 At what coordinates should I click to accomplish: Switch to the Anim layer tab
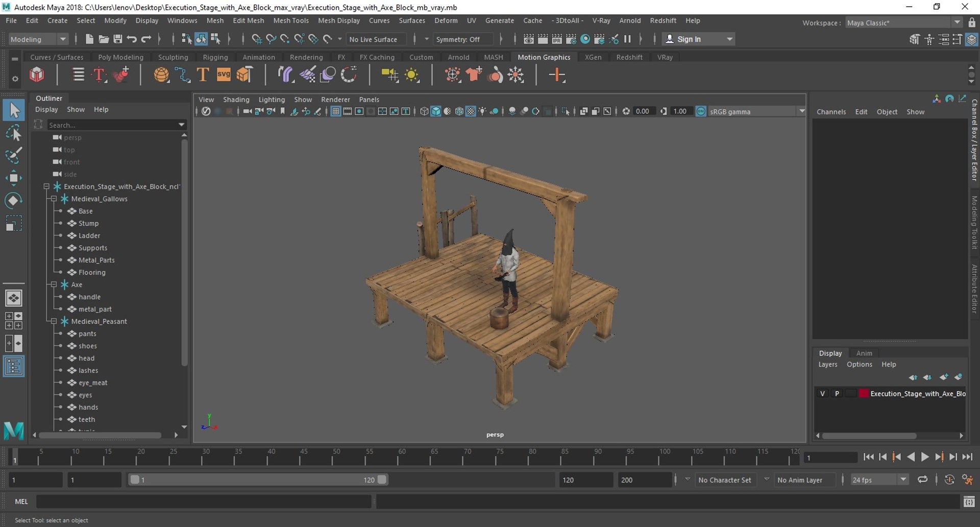pyautogui.click(x=864, y=353)
